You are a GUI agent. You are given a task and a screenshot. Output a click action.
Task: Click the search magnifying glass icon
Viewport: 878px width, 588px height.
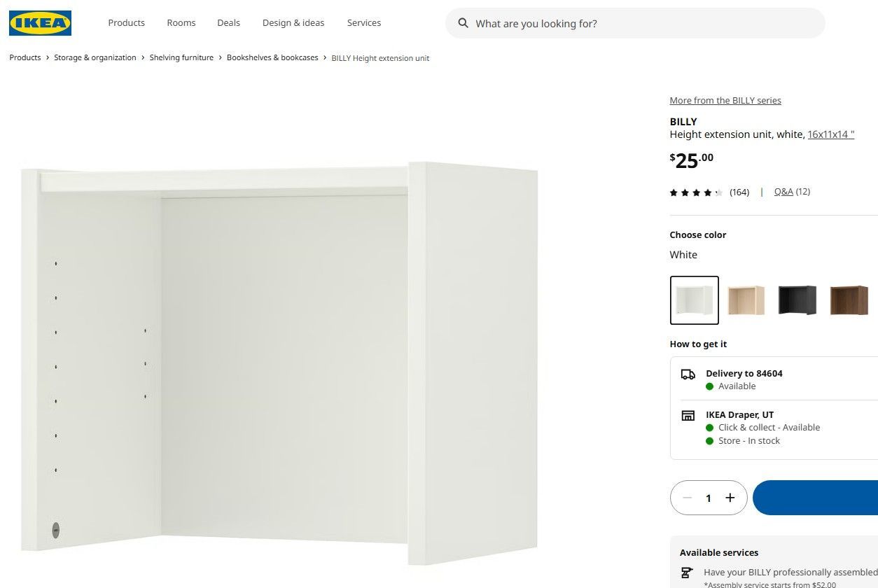pyautogui.click(x=463, y=23)
